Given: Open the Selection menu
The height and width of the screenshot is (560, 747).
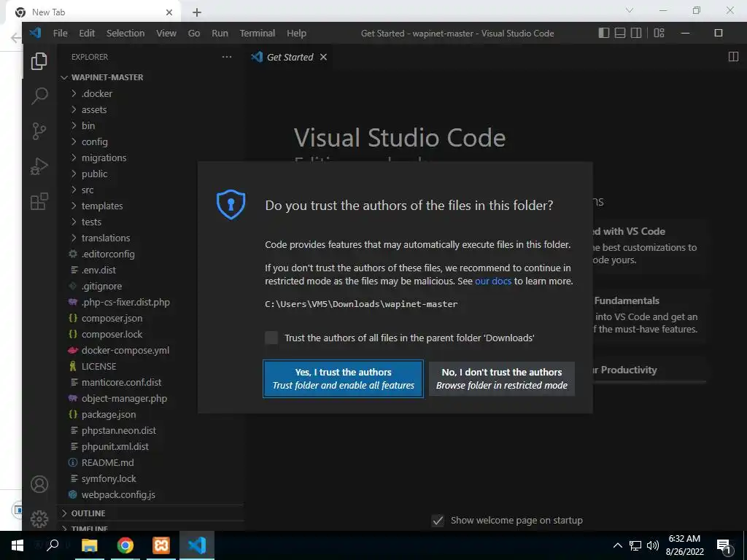Looking at the screenshot, I should (125, 33).
